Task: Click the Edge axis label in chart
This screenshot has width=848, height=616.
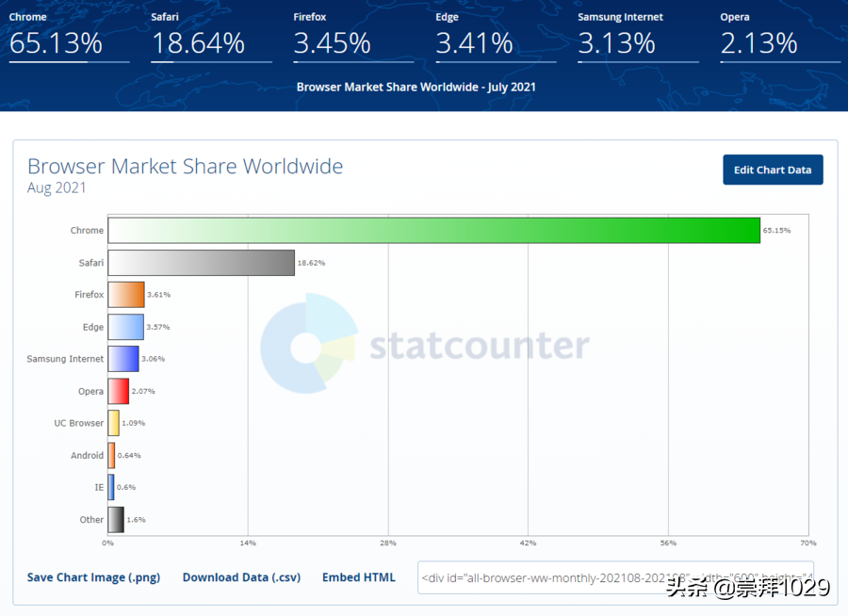Action: pyautogui.click(x=93, y=327)
